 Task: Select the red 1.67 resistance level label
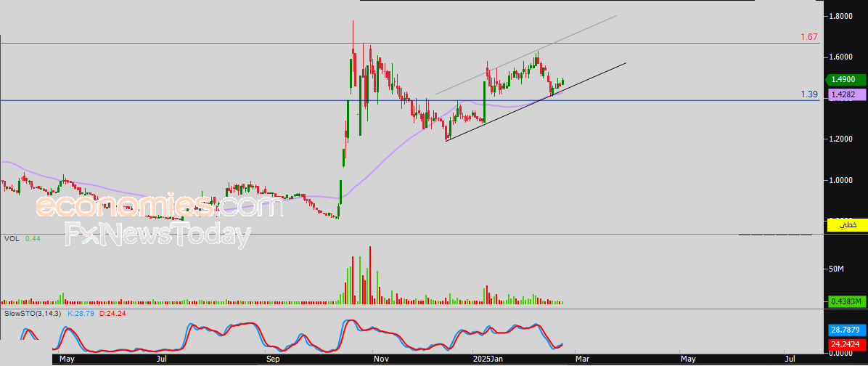point(809,37)
